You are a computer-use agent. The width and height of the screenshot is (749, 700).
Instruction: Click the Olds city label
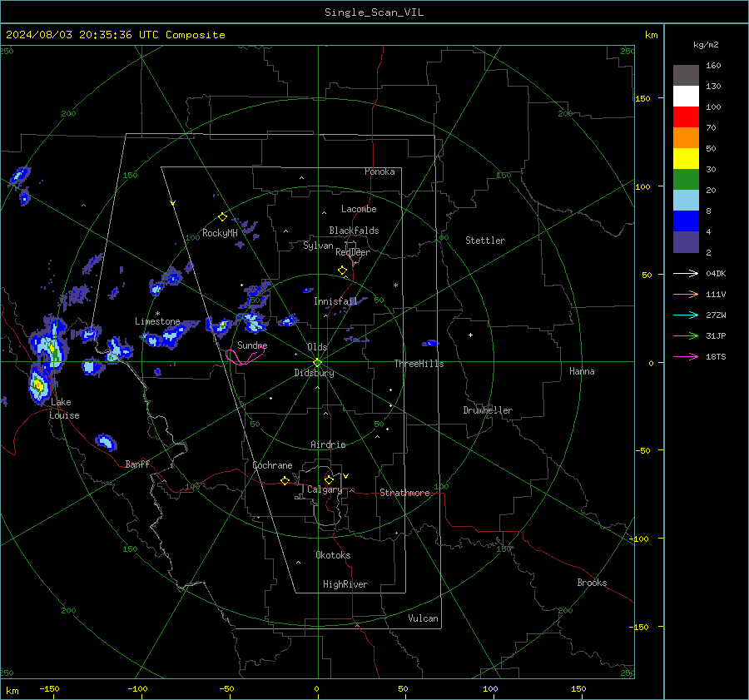click(317, 347)
